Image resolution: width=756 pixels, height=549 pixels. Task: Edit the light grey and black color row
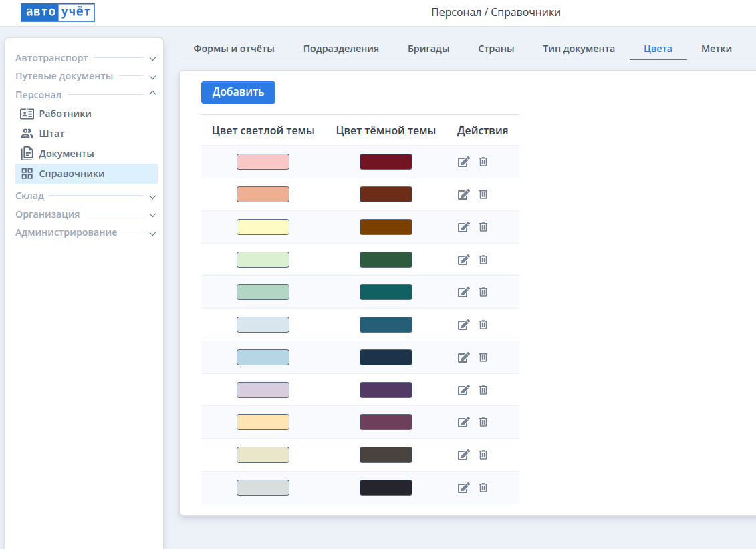(463, 488)
